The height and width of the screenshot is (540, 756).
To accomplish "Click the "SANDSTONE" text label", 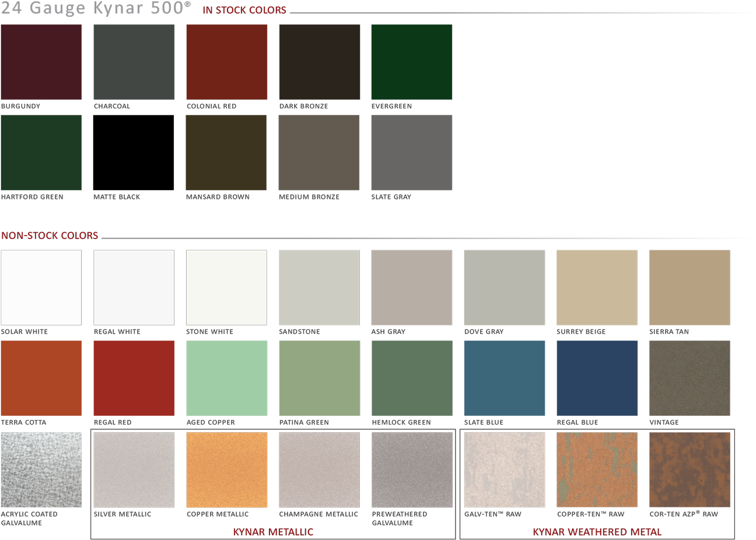I will point(300,332).
